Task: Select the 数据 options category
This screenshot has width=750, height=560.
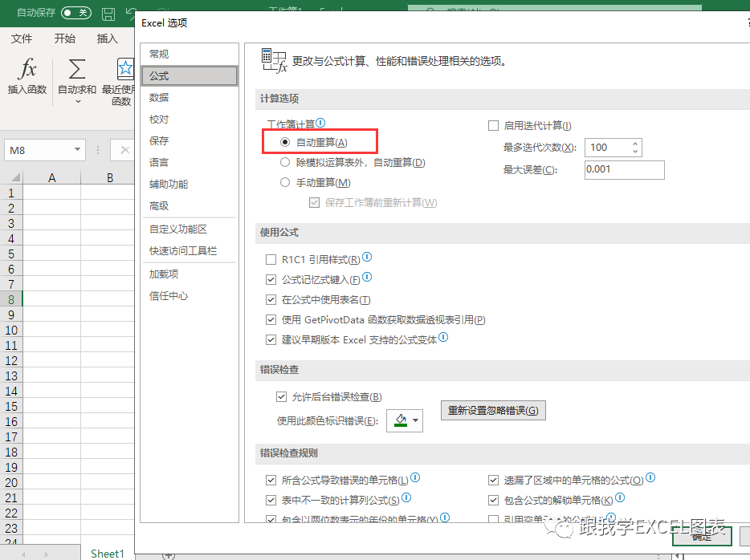Action: [x=190, y=97]
